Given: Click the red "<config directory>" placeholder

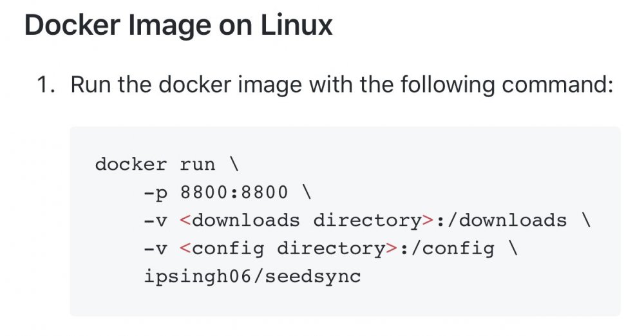Looking at the screenshot, I should 289,248.
